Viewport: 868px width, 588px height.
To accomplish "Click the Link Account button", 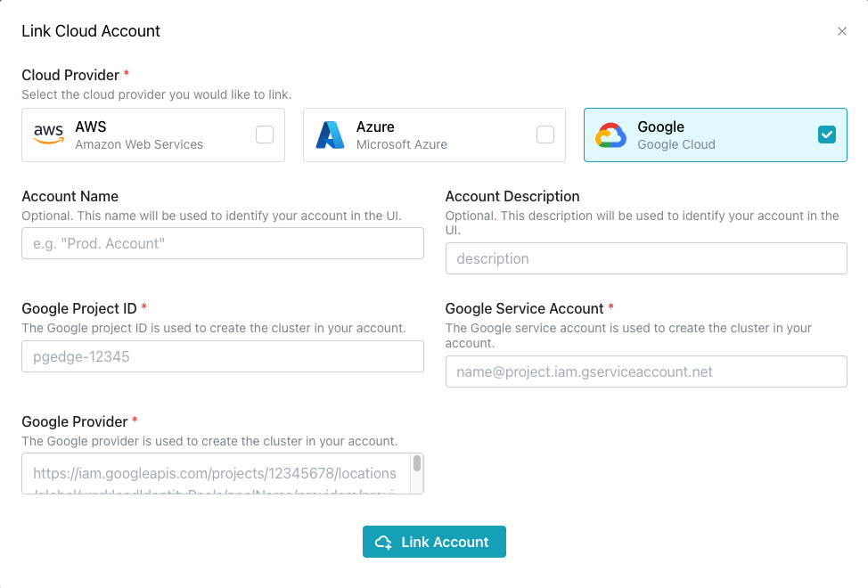I will pos(434,542).
